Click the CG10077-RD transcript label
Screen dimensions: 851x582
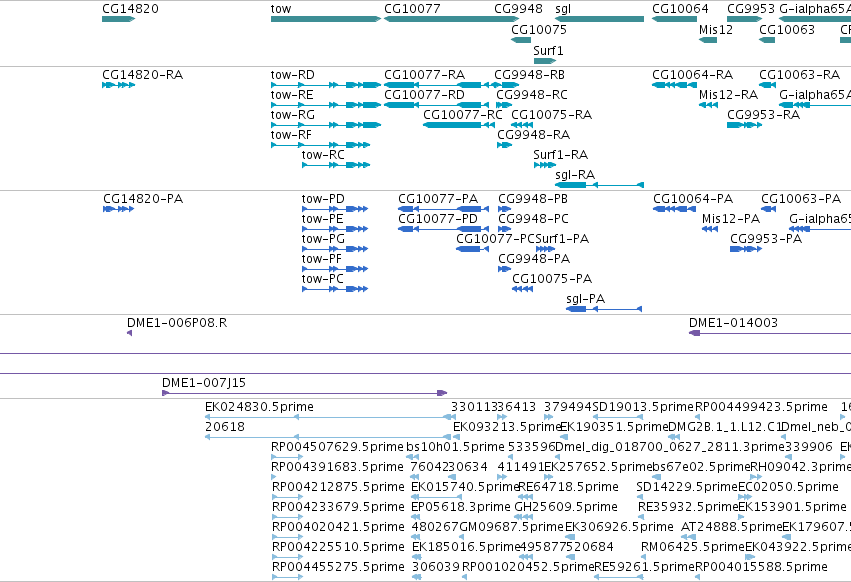[424, 94]
